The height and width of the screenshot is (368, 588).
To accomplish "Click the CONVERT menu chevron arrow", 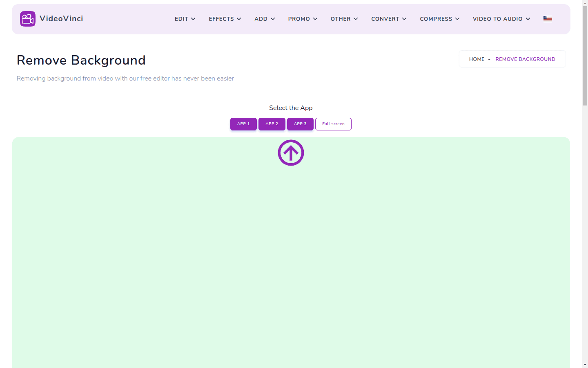I will tap(404, 19).
